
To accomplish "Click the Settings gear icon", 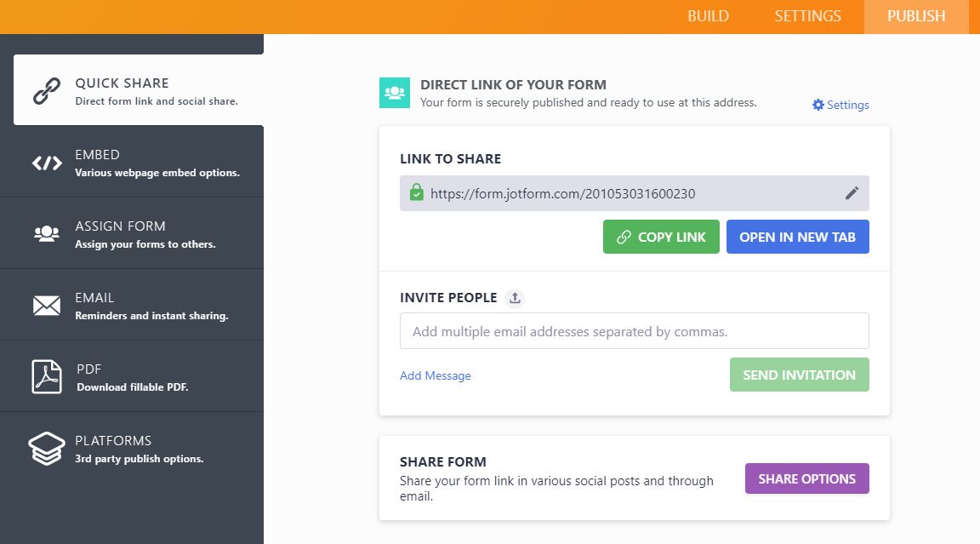I will [x=818, y=105].
